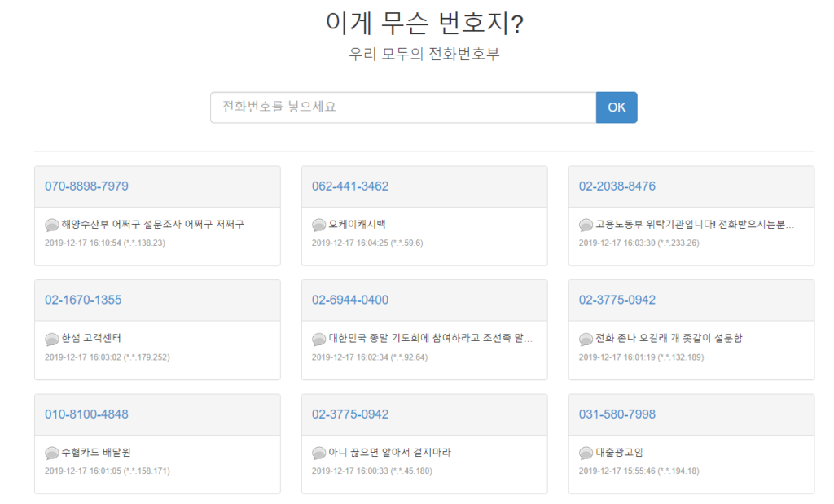Open the listing for number 070-8898-7979
Screen dimensions: 834x504
[x=87, y=186]
